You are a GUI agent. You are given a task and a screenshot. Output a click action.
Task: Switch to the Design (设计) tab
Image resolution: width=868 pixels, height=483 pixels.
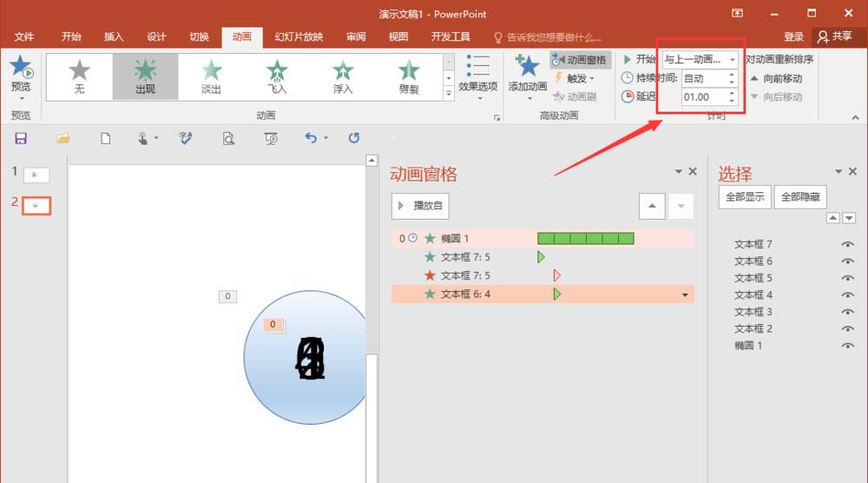[x=156, y=36]
